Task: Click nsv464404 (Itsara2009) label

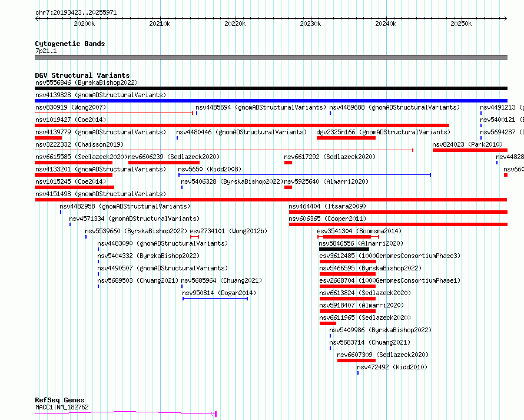Action: tap(327, 206)
